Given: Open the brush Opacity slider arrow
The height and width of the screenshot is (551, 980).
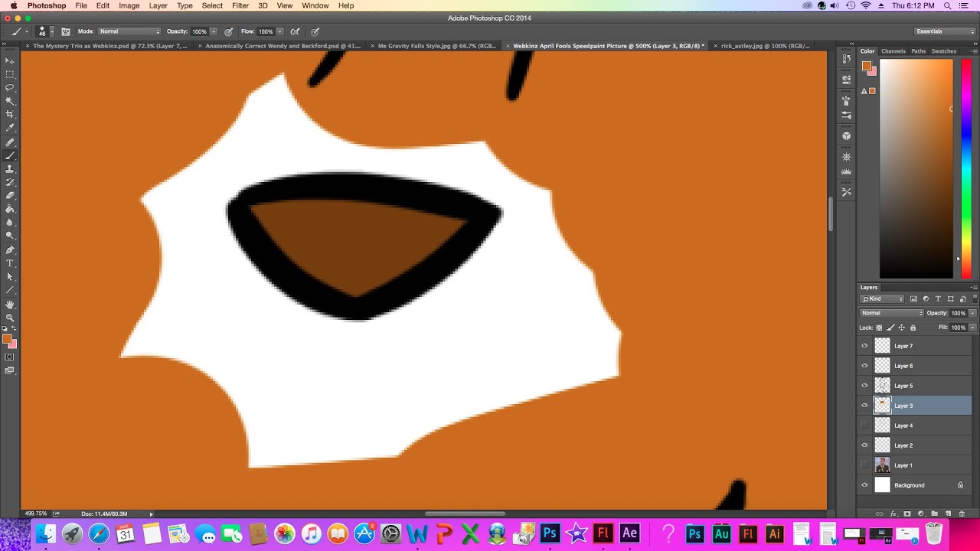Looking at the screenshot, I should [214, 31].
